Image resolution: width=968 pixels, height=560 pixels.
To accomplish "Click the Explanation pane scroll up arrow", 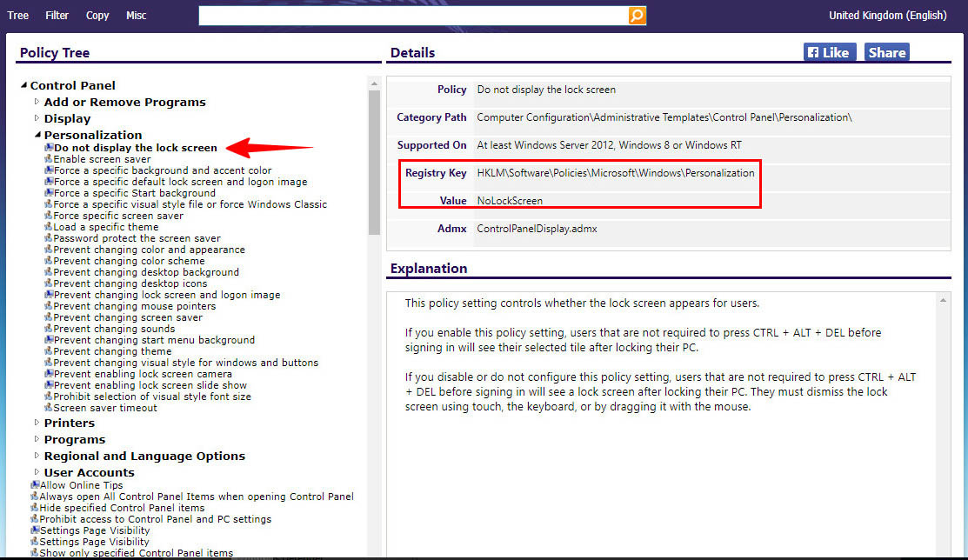I will click(943, 301).
